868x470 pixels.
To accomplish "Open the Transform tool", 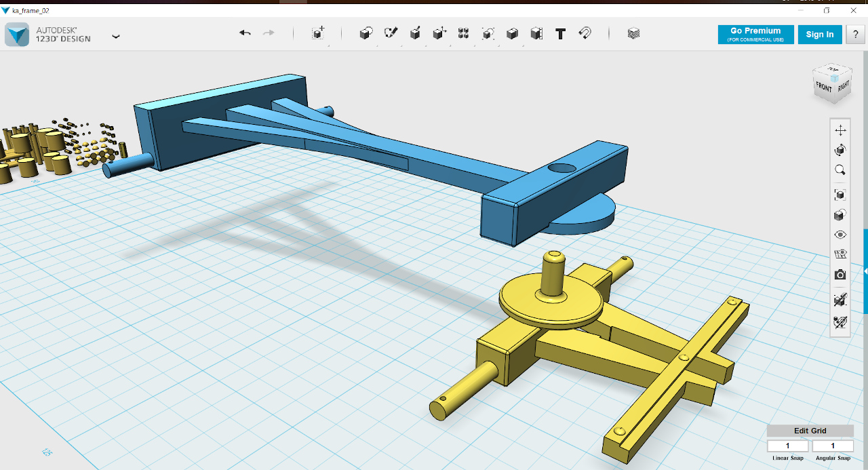I will coord(318,33).
